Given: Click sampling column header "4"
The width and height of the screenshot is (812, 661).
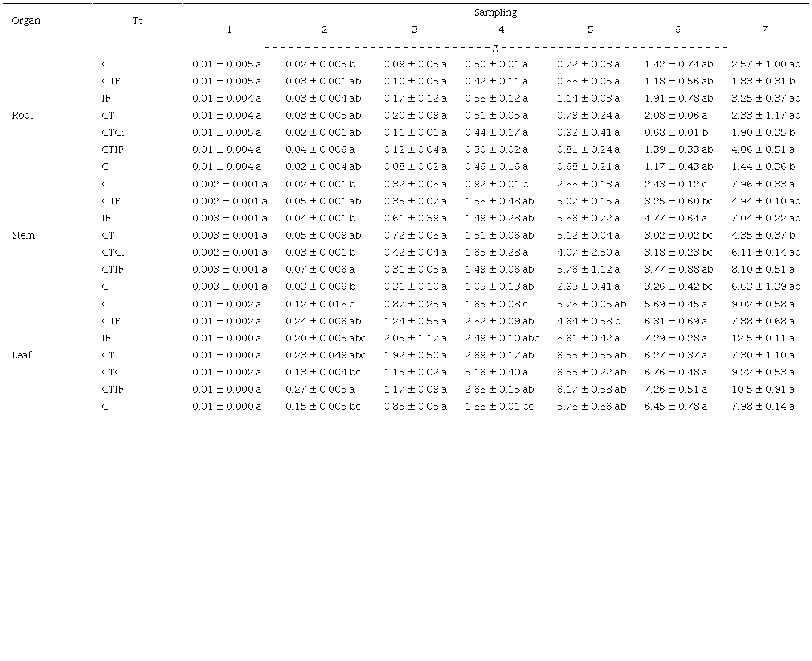Looking at the screenshot, I should 501,29.
